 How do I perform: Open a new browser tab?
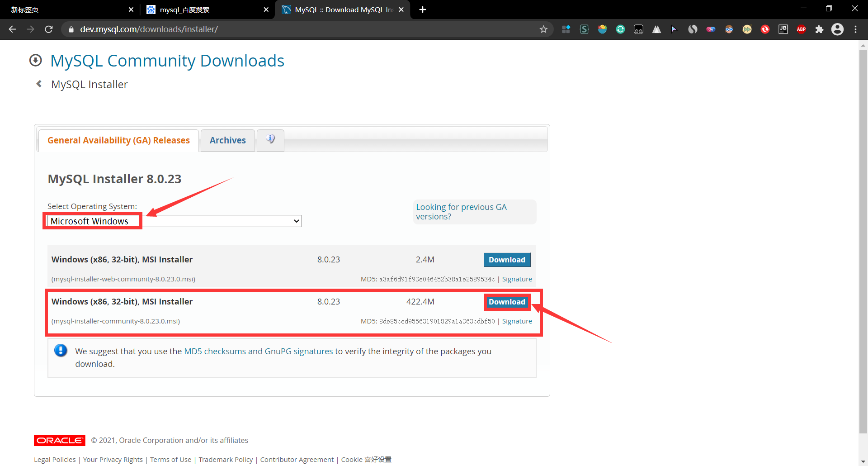422,10
